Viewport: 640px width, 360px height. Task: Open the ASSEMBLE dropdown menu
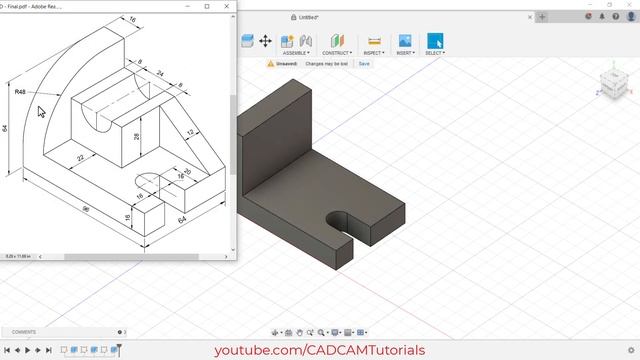click(296, 53)
